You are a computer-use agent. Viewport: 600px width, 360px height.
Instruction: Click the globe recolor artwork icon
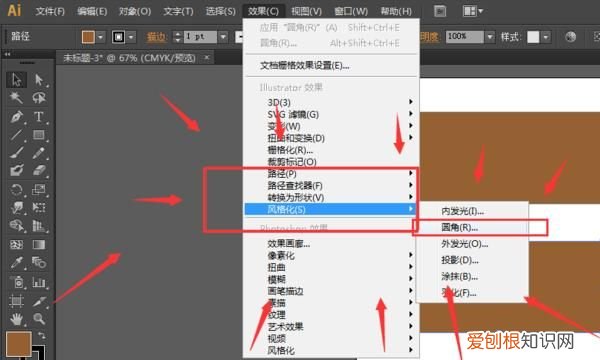570,37
